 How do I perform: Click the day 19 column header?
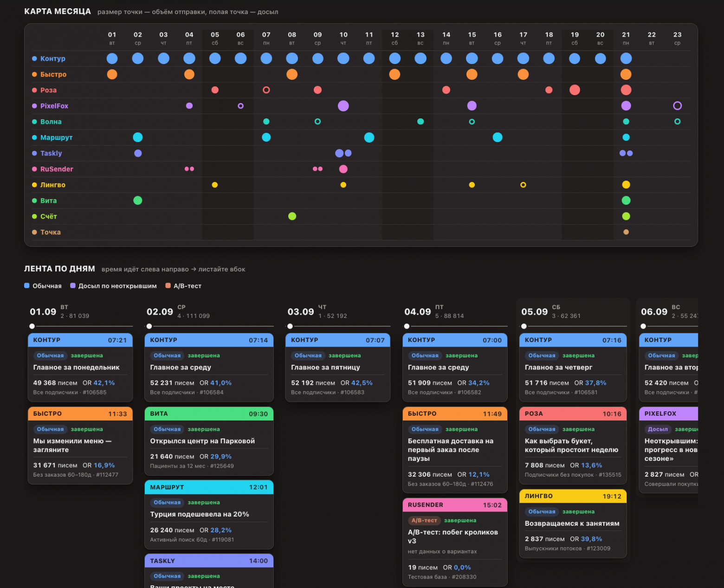(x=575, y=38)
